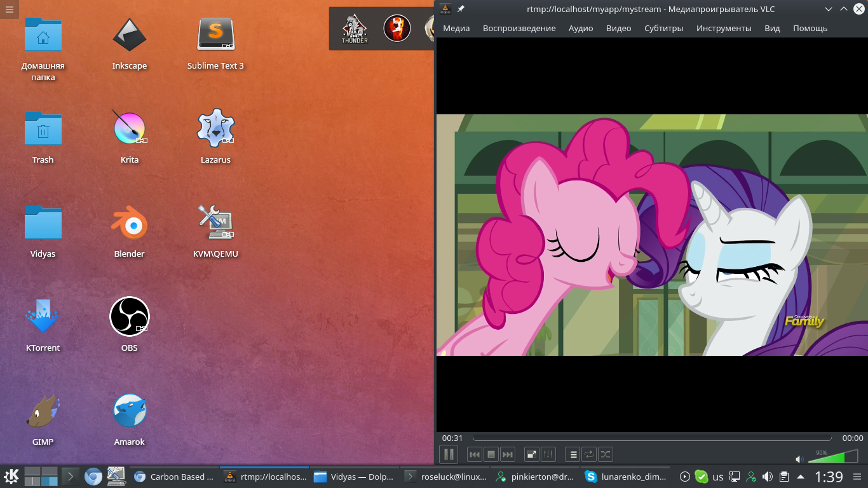The width and height of the screenshot is (868, 488).
Task: Toggle the VLC playlist view
Action: pos(573,454)
